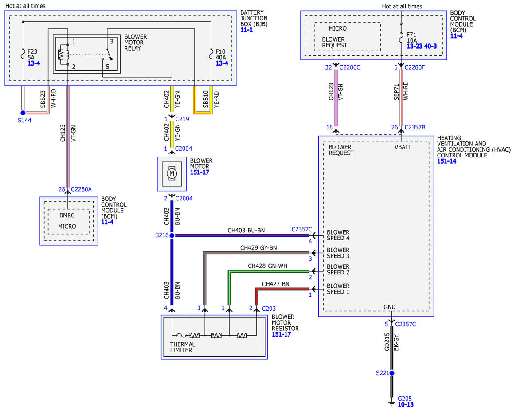
Task: Click the blower motor M symbol
Action: coord(172,173)
